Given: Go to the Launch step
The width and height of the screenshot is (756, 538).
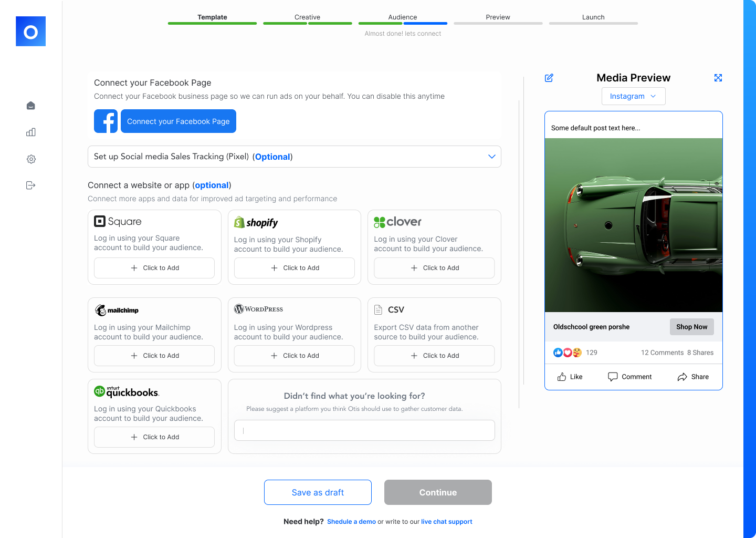Looking at the screenshot, I should click(x=593, y=17).
